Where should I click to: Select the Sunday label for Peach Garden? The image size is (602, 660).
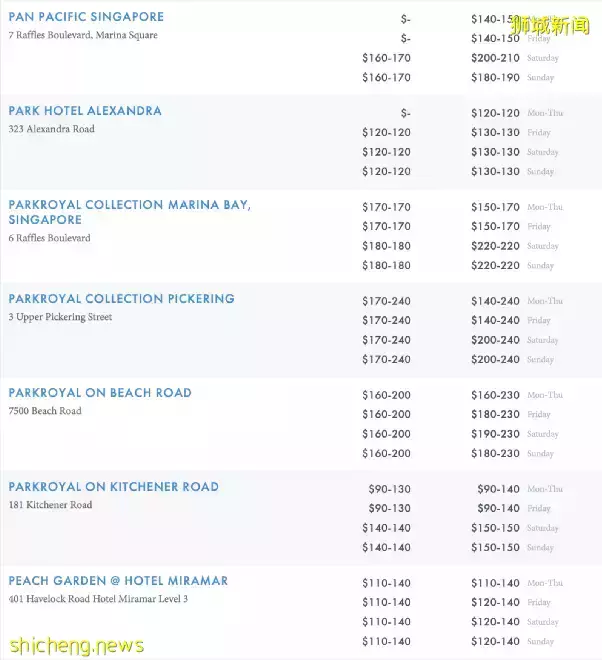[x=540, y=642]
